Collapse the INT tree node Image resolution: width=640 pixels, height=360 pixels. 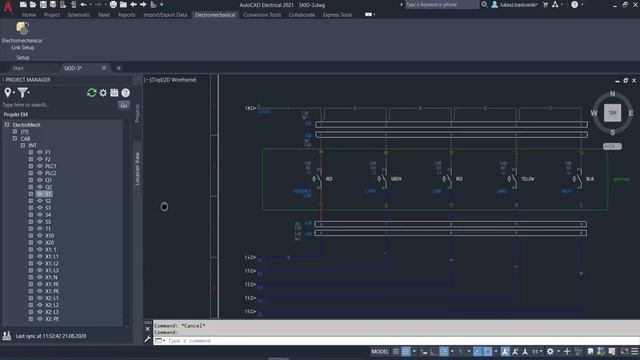pos(23,145)
